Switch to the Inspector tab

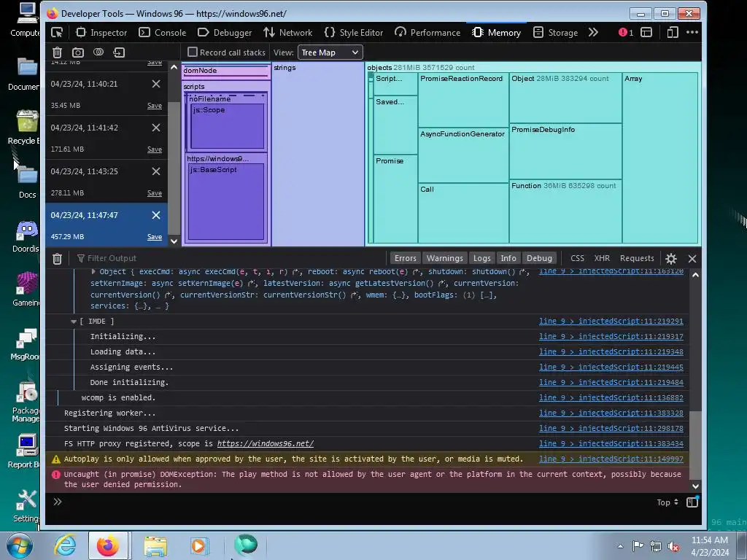[101, 32]
